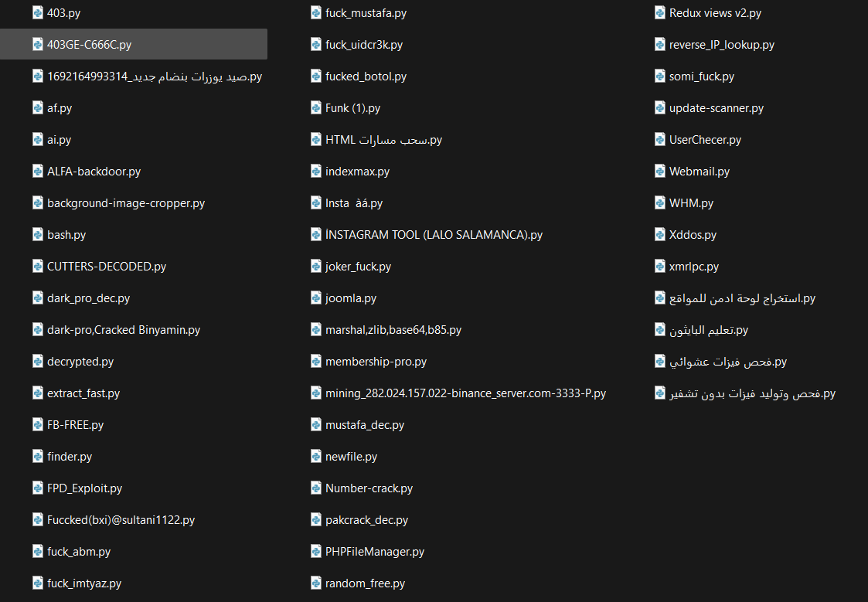Select the indexmax.py file icon
Image resolution: width=868 pixels, height=602 pixels.
coord(316,171)
